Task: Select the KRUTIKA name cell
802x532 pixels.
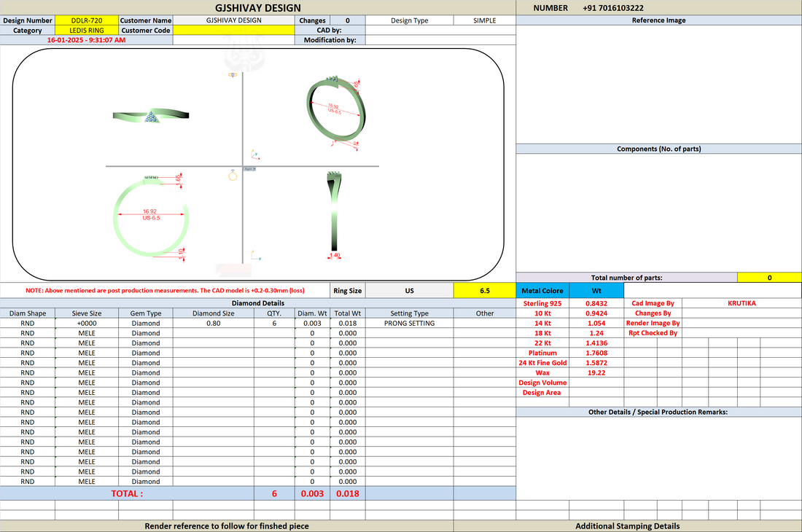Action: point(741,303)
